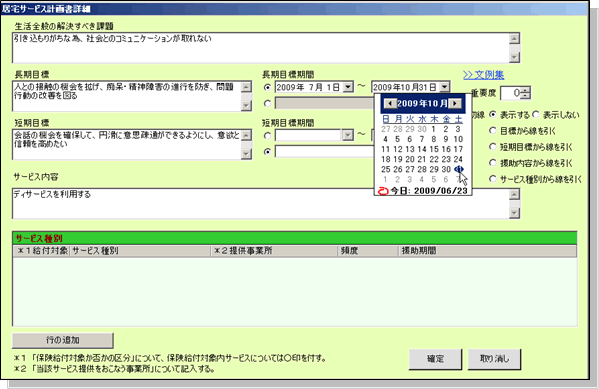Pick October 10 in the calendar
This screenshot has height=389, width=599.
(x=458, y=139)
